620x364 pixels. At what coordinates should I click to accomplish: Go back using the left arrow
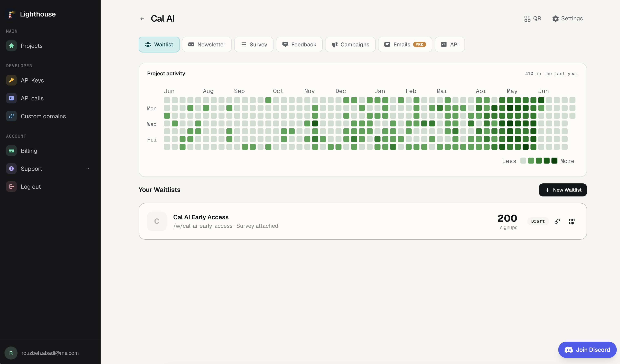[x=142, y=19]
